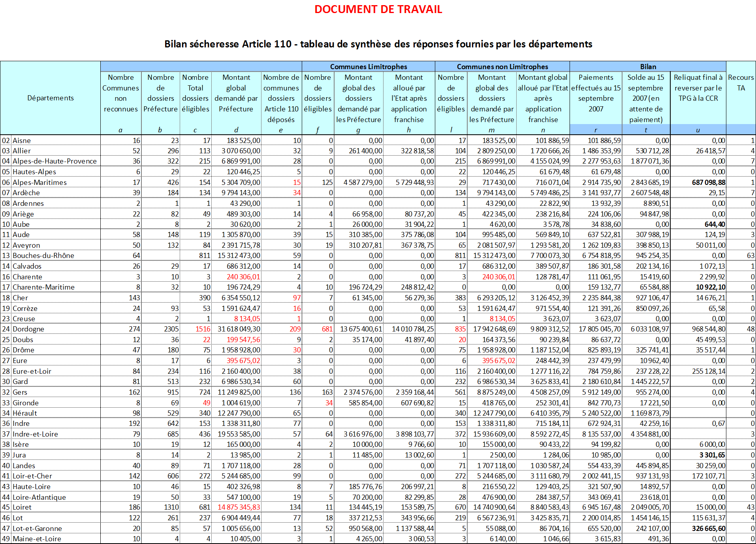
Task: Click the Maine-et-Loire department name
Action: pos(37,539)
